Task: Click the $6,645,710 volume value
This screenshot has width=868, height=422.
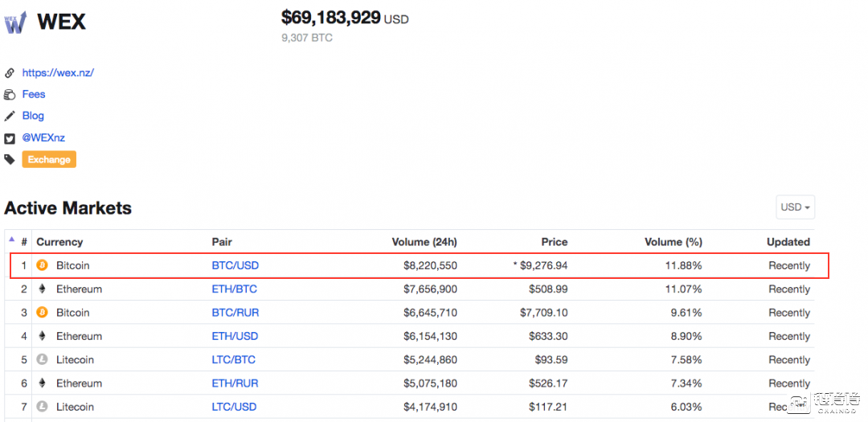Action: (430, 313)
